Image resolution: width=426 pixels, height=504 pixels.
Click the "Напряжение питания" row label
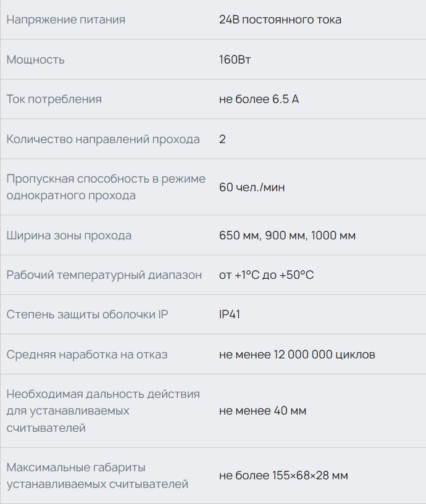tap(65, 20)
